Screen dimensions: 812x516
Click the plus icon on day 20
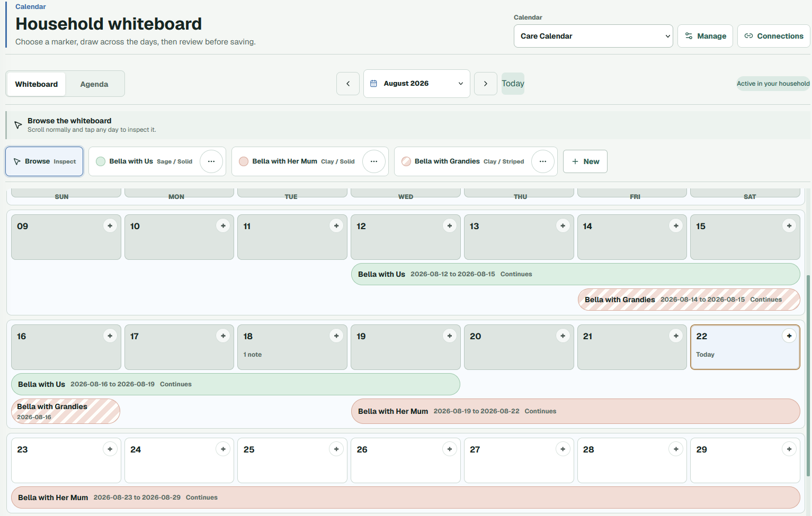[x=563, y=336]
